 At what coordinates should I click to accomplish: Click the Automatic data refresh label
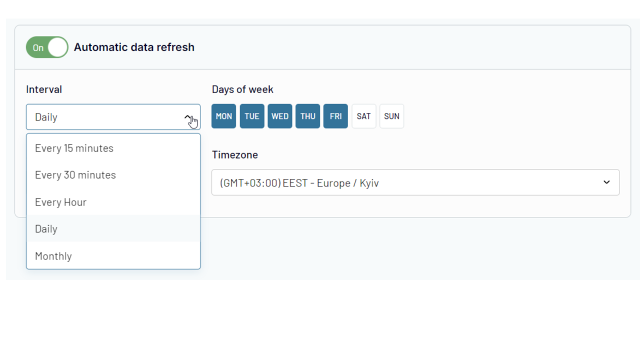tap(134, 47)
